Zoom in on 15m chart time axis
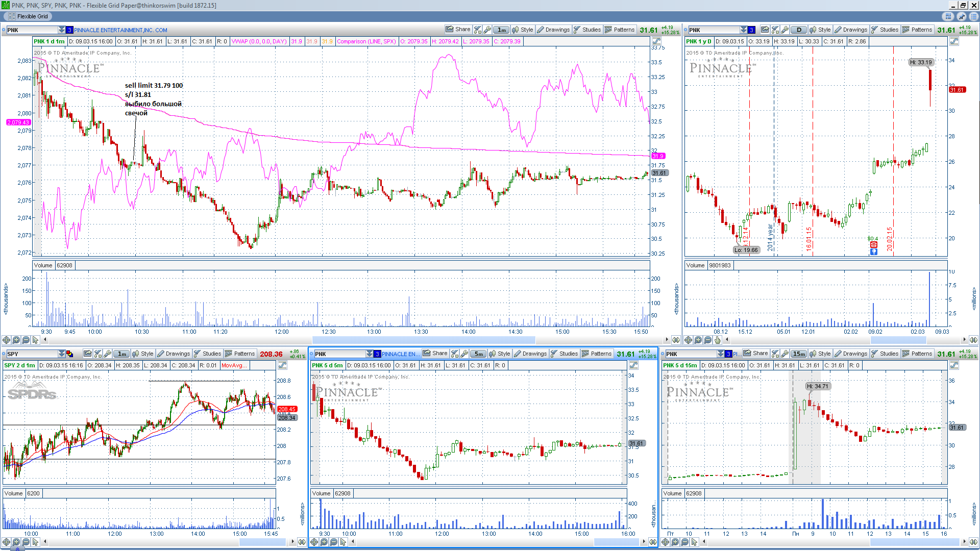980x551 pixels. click(675, 542)
